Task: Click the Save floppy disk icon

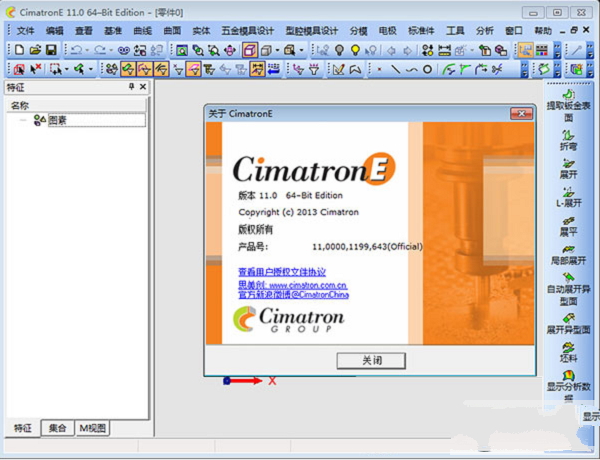Action: (x=51, y=50)
